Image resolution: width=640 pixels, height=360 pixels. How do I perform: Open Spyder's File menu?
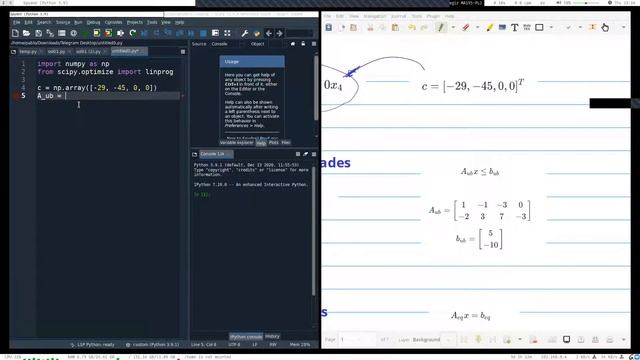[x=16, y=22]
